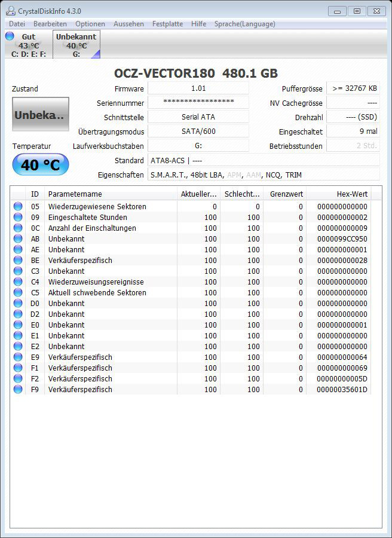Click the status icon of row AE

point(18,249)
